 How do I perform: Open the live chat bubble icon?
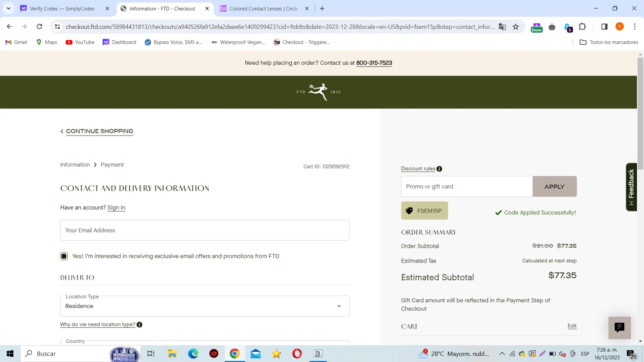(620, 328)
